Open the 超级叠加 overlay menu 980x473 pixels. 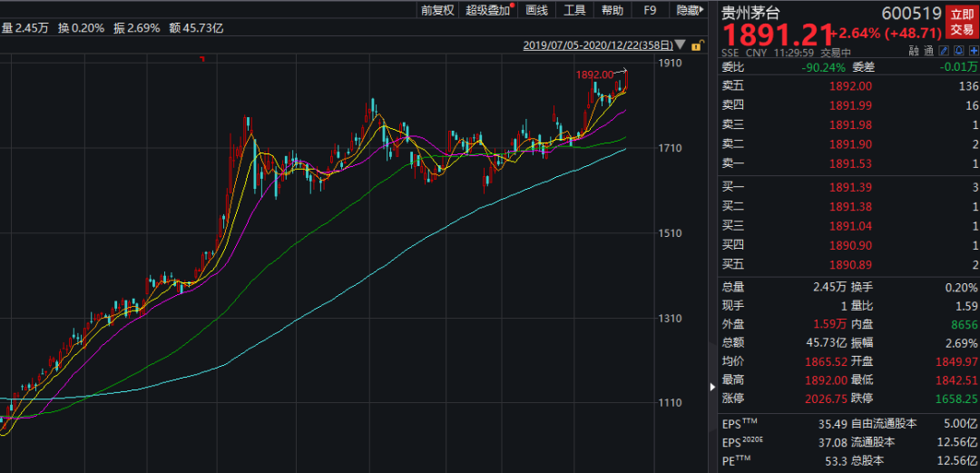point(488,11)
